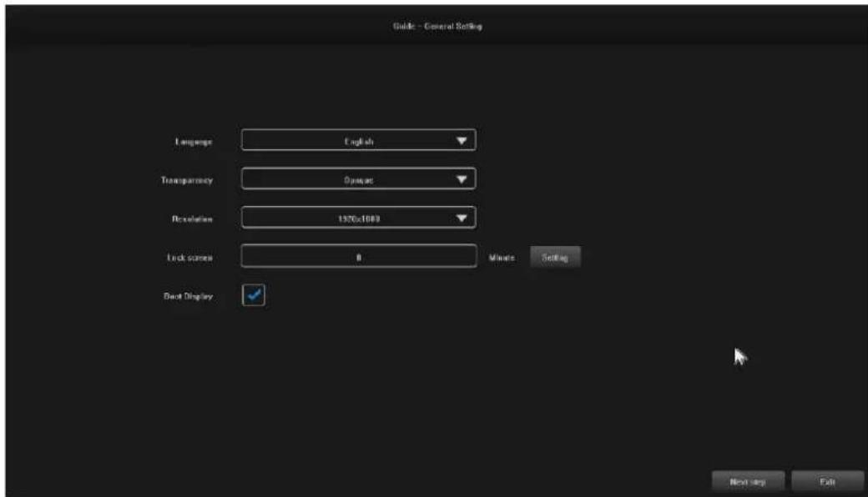This screenshot has height=497, width=868.
Task: Click the Setting button next to Minute
Action: point(555,258)
